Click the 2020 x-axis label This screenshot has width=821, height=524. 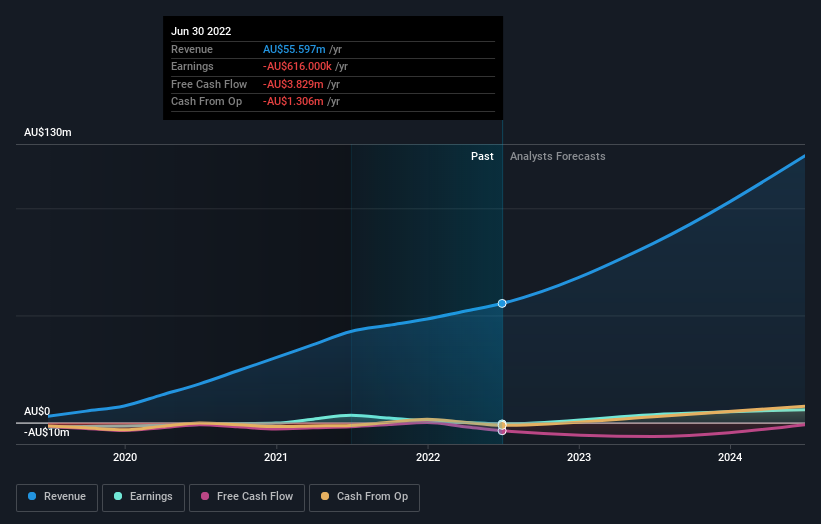(125, 457)
